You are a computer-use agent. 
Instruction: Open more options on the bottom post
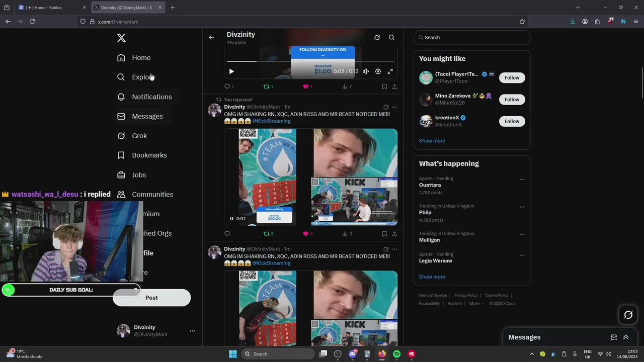[394, 249]
